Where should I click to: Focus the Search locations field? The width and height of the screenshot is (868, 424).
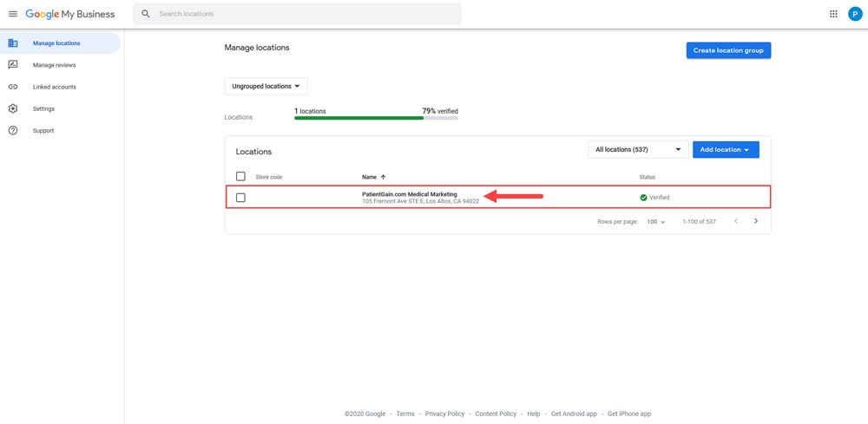[x=297, y=14]
